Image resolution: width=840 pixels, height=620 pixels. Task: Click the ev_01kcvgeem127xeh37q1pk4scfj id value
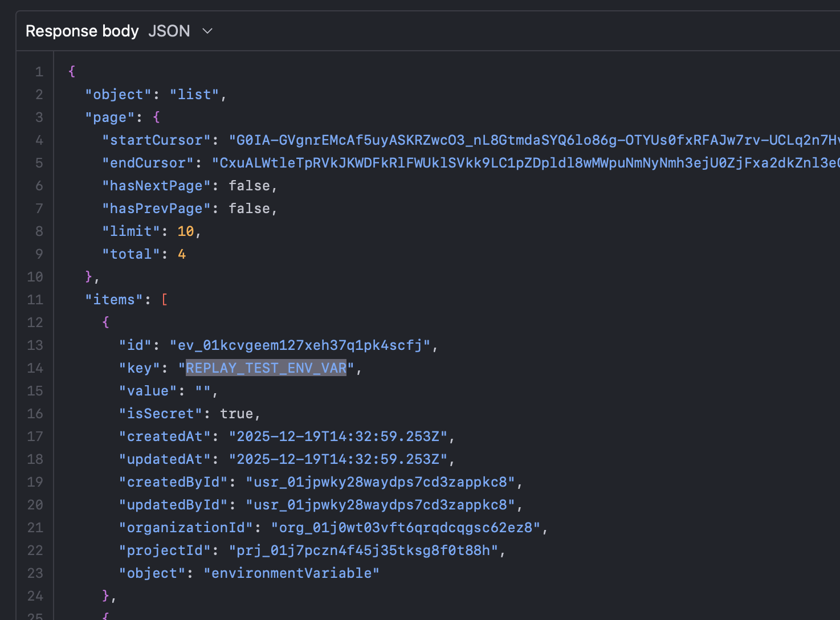(300, 345)
